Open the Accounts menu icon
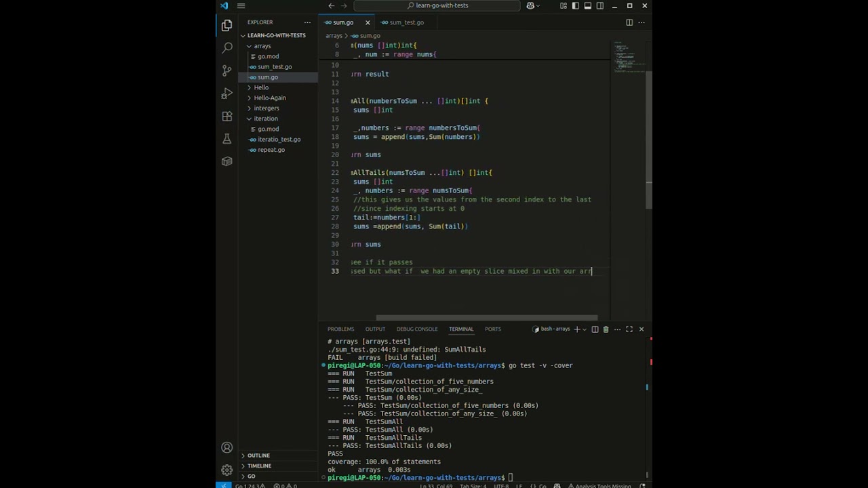This screenshot has height=488, width=868. (226, 447)
